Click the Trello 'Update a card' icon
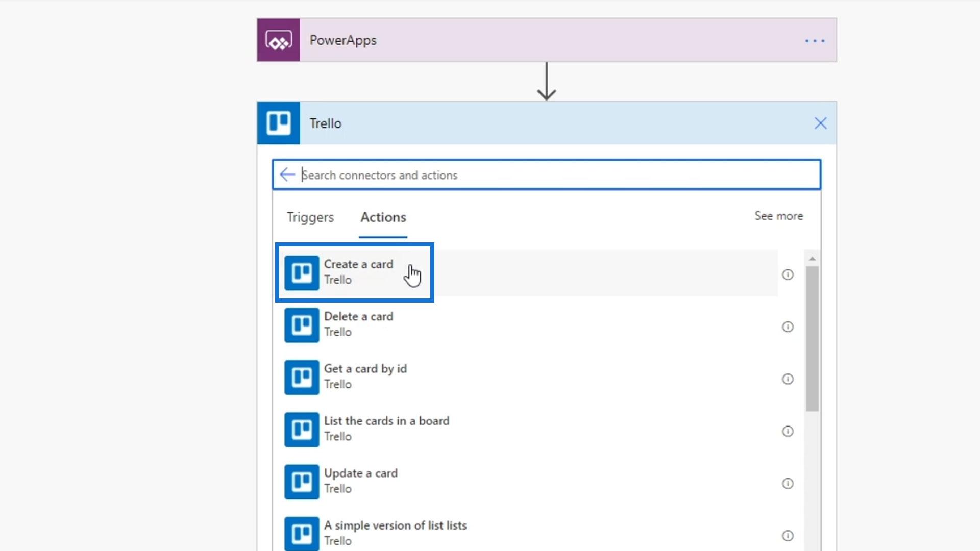This screenshot has height=551, width=980. 302,481
